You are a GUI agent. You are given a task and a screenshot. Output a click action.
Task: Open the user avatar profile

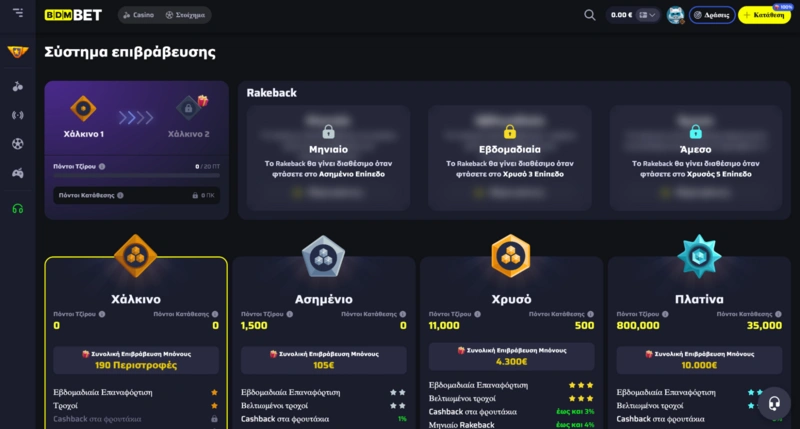(675, 15)
